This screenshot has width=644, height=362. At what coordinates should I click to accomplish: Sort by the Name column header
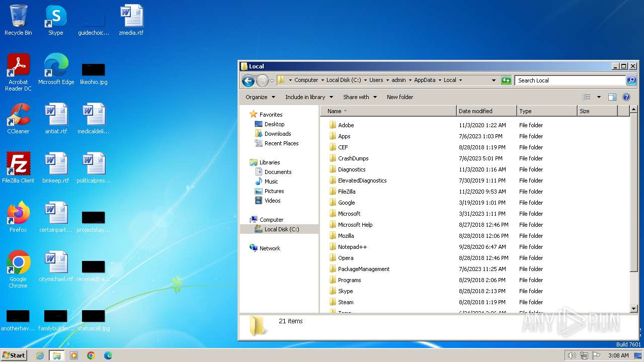pyautogui.click(x=388, y=111)
